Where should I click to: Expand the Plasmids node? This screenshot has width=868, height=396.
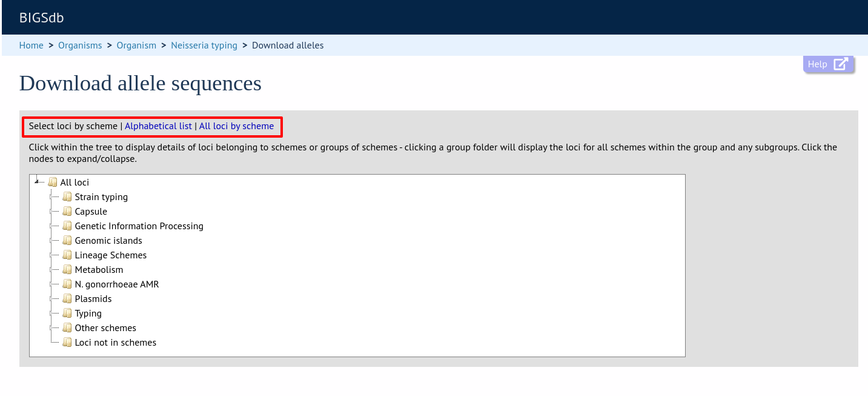51,298
